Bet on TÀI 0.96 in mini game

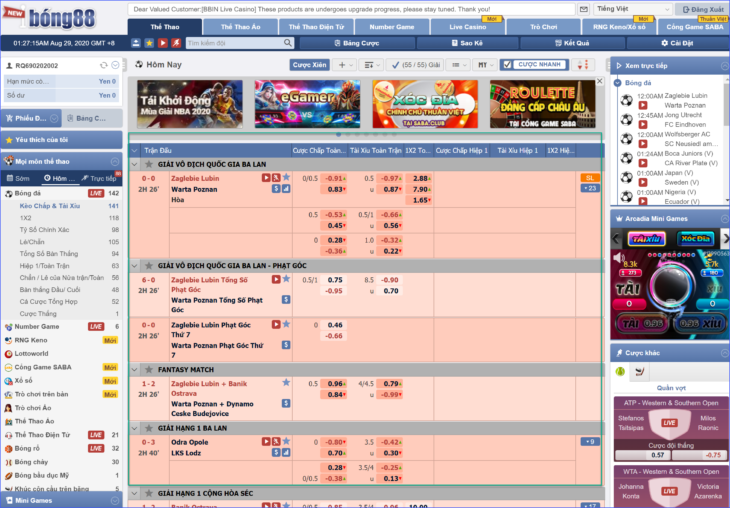[642, 323]
